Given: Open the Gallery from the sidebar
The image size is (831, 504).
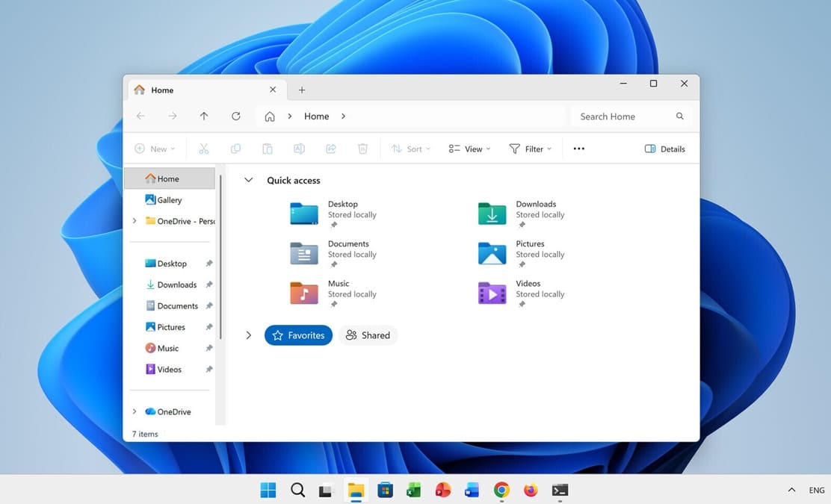Looking at the screenshot, I should coord(167,199).
